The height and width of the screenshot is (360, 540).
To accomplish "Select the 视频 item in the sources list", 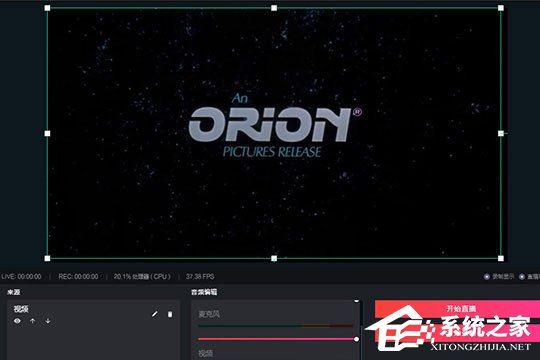I will tap(94, 315).
